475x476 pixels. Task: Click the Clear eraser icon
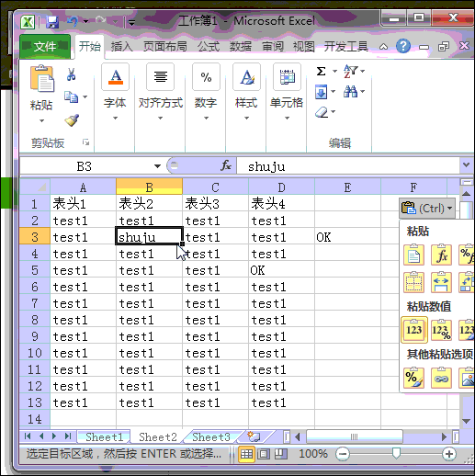point(322,112)
